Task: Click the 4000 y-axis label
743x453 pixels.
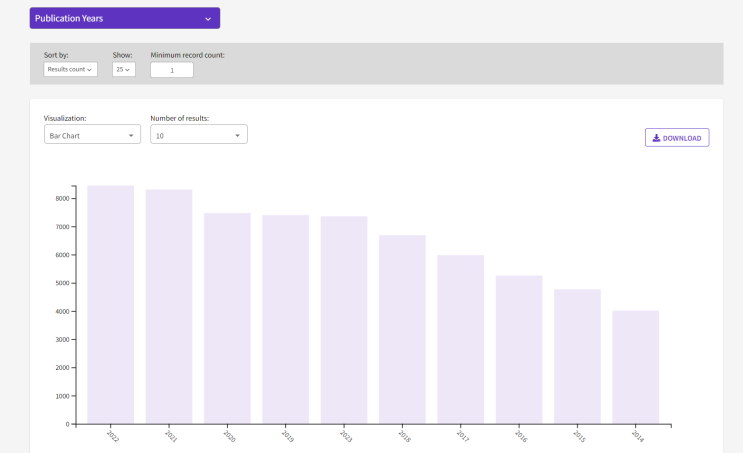Action: (x=62, y=311)
